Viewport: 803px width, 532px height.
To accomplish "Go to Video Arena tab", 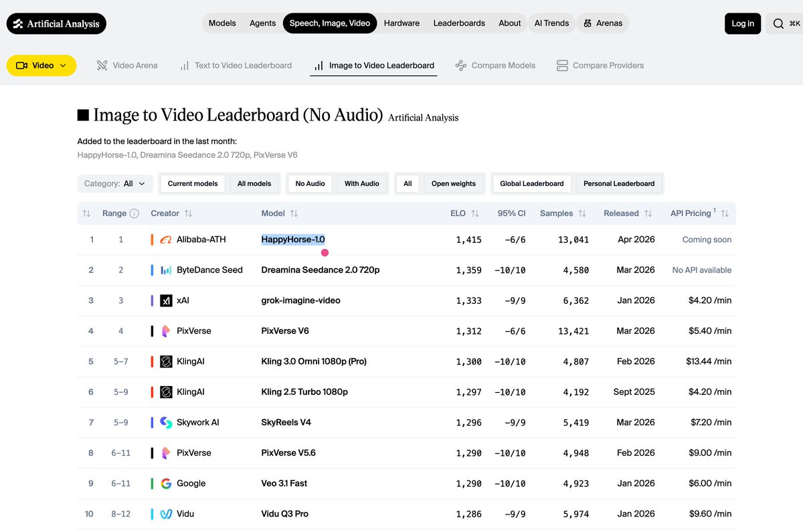I will click(127, 66).
